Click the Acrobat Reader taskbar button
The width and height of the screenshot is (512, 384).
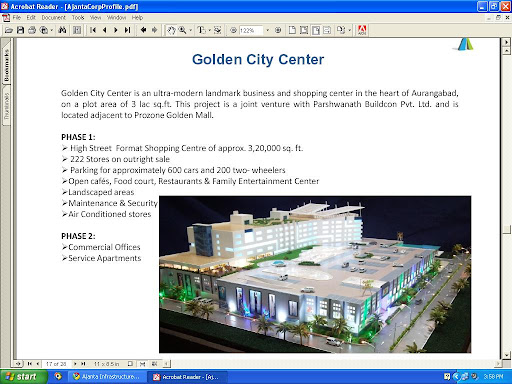coord(188,377)
